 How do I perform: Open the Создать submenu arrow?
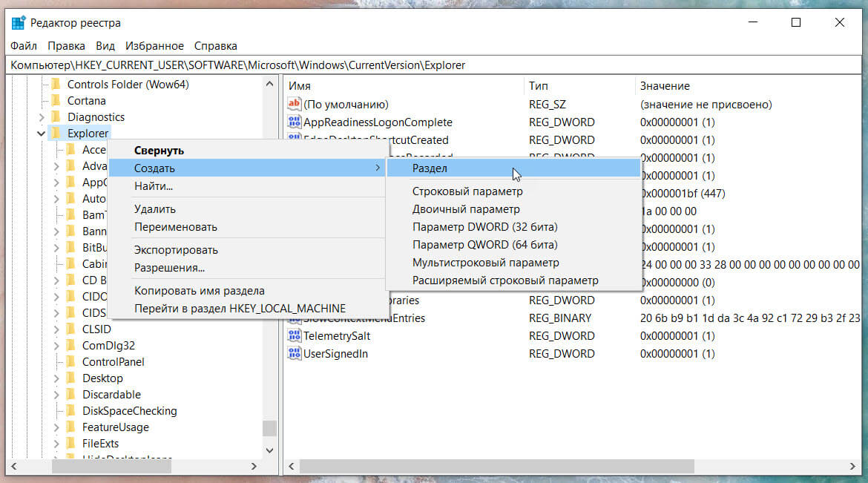coord(378,168)
